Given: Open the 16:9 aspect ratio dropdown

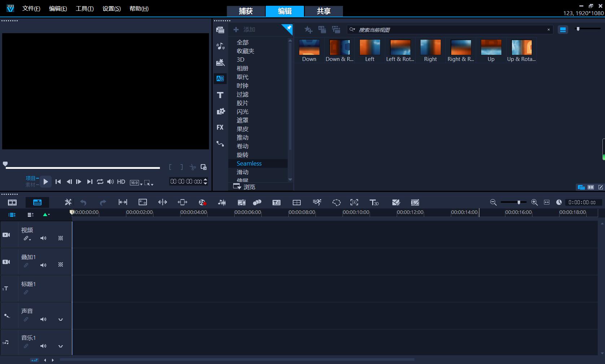Looking at the screenshot, I should (x=136, y=183).
